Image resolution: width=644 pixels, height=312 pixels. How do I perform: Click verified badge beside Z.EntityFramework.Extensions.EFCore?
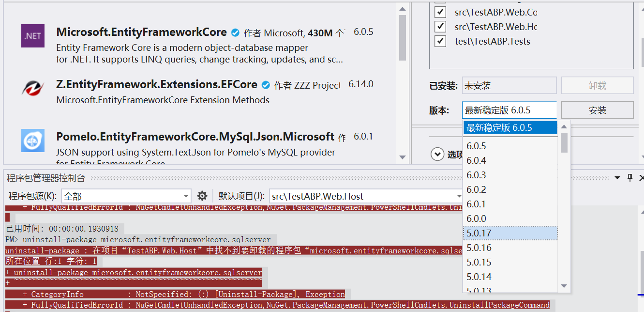click(266, 85)
